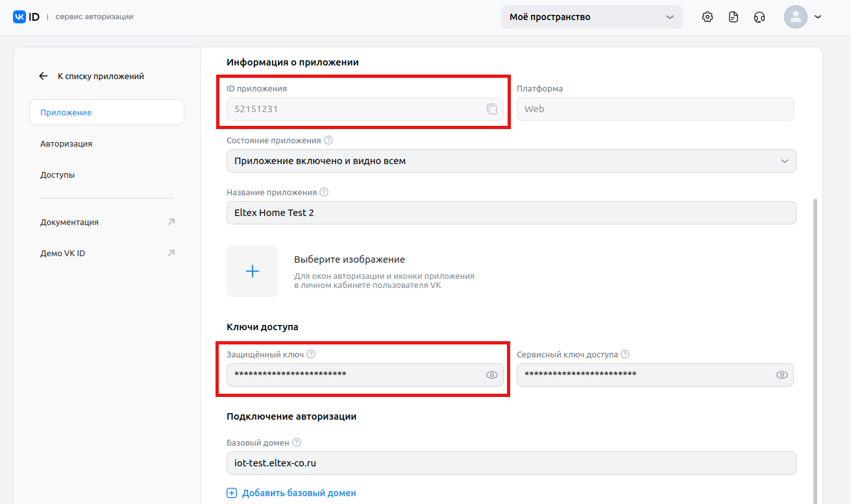
Task: Copy the application ID to clipboard
Action: pos(492,109)
